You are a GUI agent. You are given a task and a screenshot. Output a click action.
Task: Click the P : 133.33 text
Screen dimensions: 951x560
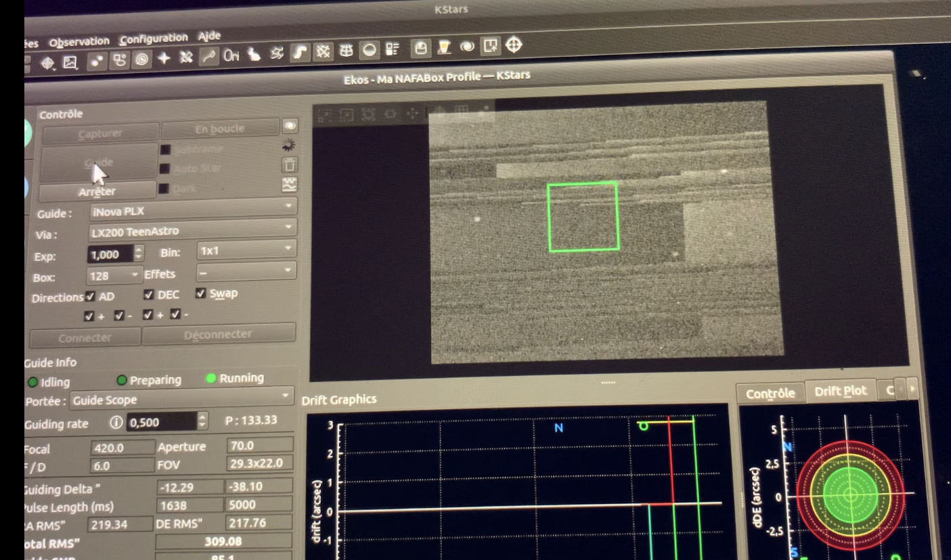tap(251, 420)
